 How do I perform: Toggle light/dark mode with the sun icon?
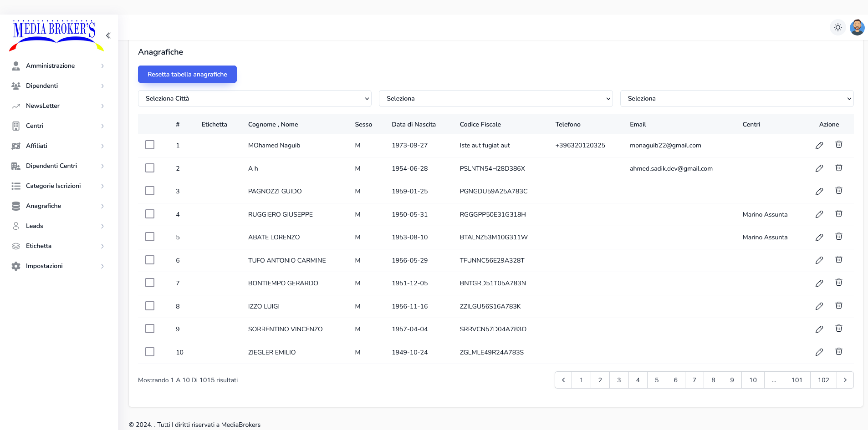click(x=838, y=27)
